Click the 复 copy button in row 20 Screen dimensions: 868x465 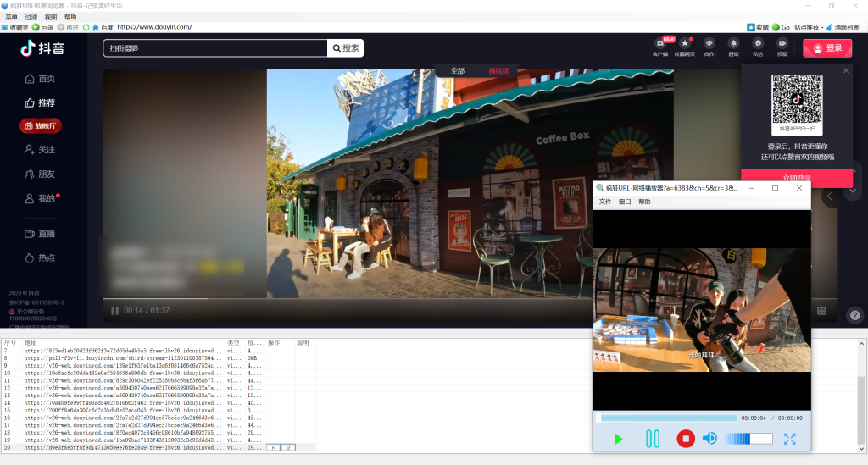pyautogui.click(x=288, y=447)
